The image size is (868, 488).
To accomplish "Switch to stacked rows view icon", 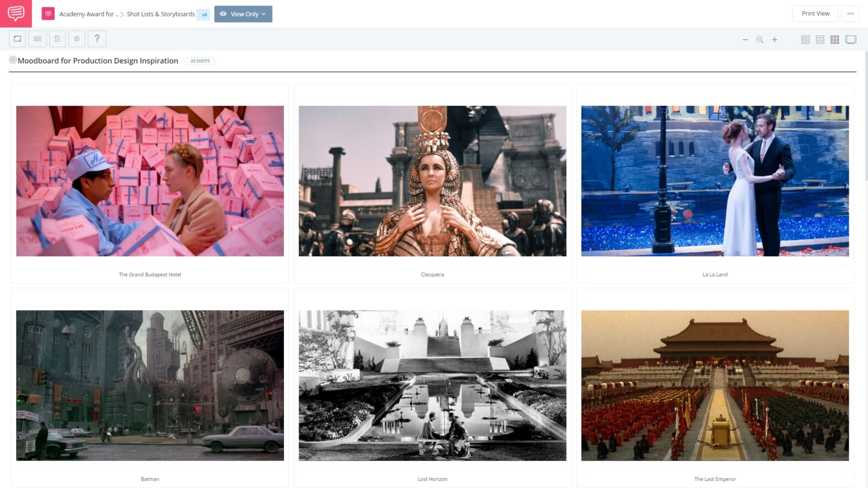I will pyautogui.click(x=820, y=40).
